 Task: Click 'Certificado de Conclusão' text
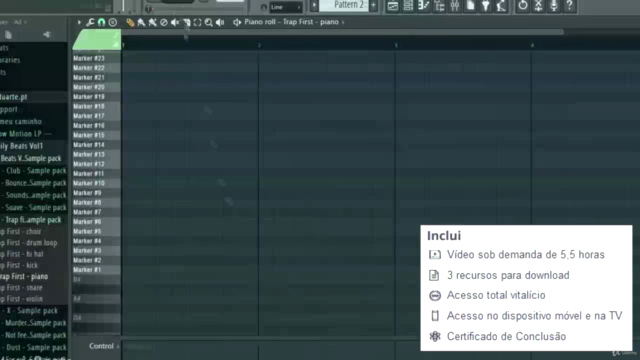tap(507, 336)
